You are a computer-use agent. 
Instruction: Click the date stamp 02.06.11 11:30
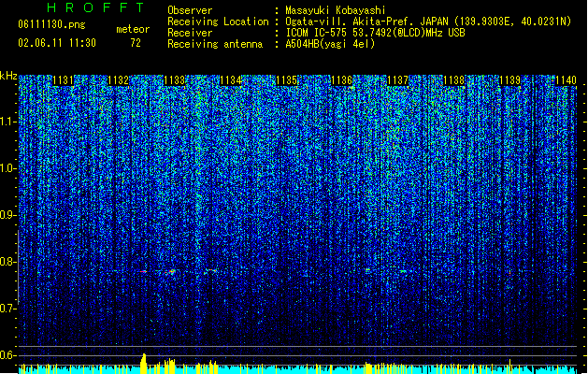click(57, 43)
